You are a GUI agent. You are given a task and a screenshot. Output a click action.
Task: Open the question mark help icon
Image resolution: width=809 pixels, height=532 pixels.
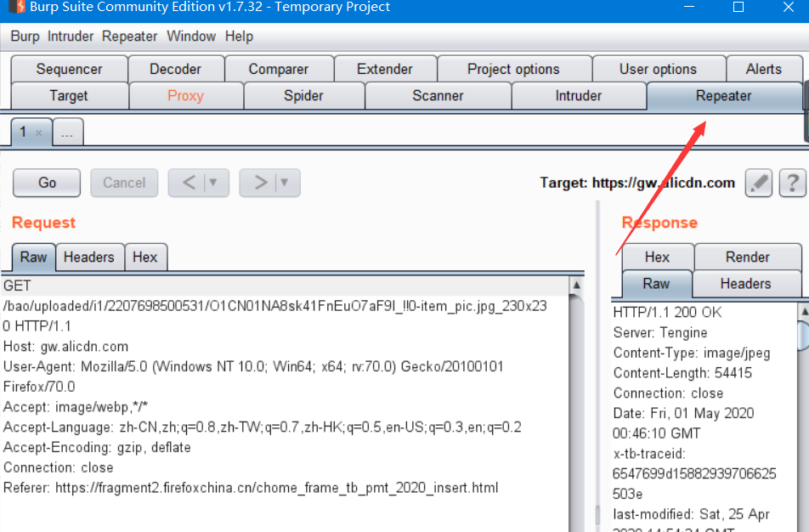pyautogui.click(x=793, y=183)
